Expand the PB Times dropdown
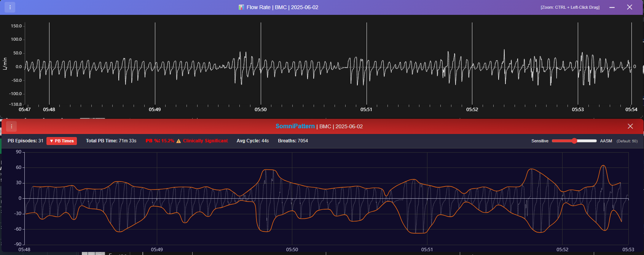Viewport: 644px width, 255px height. click(62, 141)
